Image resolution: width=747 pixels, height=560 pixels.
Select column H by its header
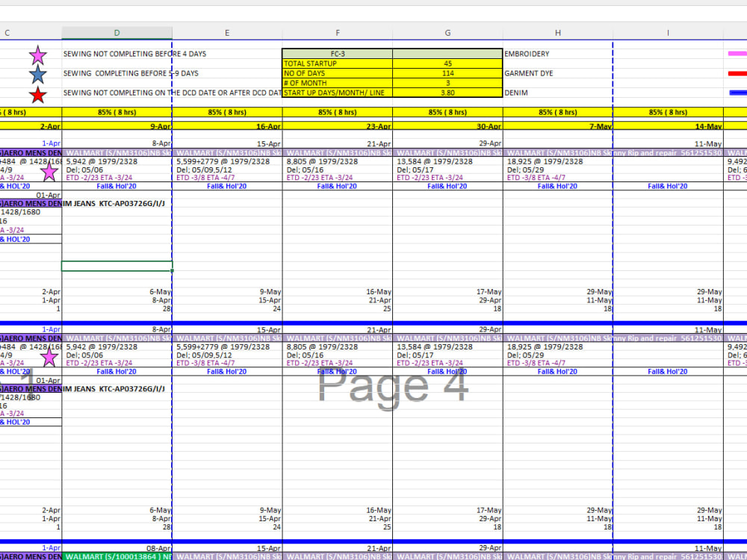(x=558, y=33)
